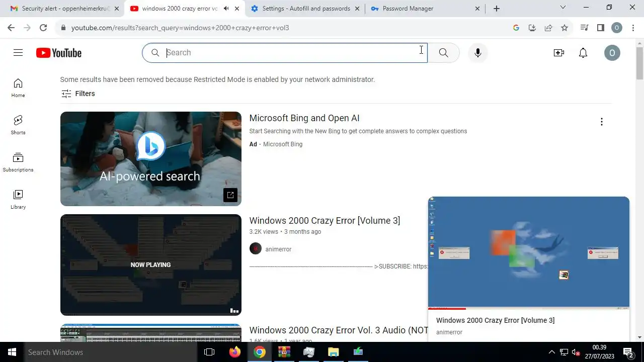644x362 pixels.
Task: Switch to Password Manager tab
Action: pyautogui.click(x=425, y=9)
